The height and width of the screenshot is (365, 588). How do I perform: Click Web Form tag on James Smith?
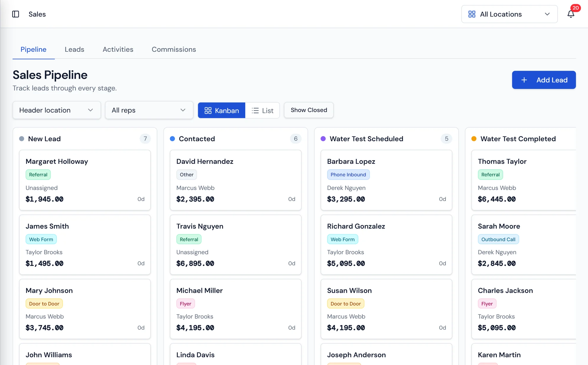coord(41,239)
